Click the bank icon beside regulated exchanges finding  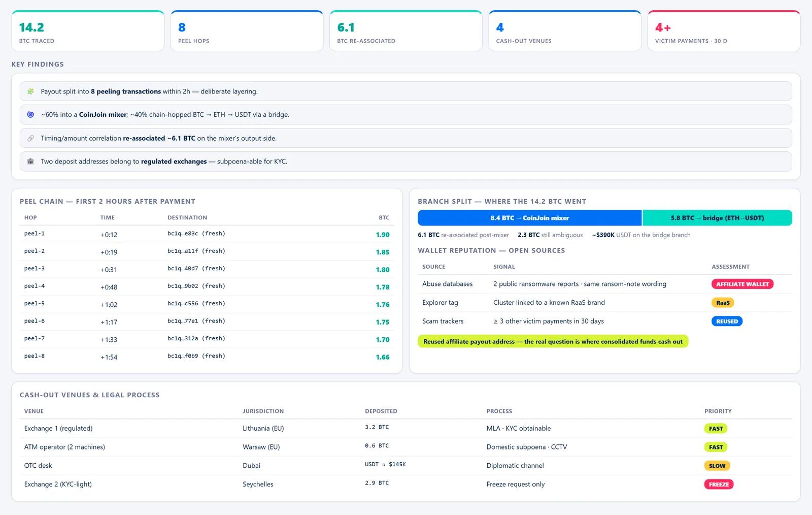(x=30, y=162)
